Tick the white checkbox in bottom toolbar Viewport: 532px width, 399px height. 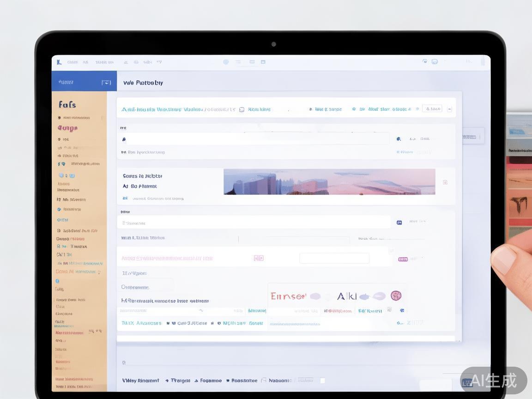click(x=322, y=381)
